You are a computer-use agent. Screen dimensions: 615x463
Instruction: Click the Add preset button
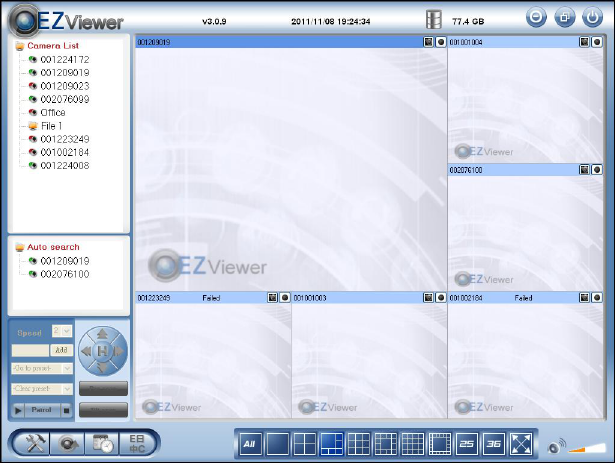click(62, 350)
